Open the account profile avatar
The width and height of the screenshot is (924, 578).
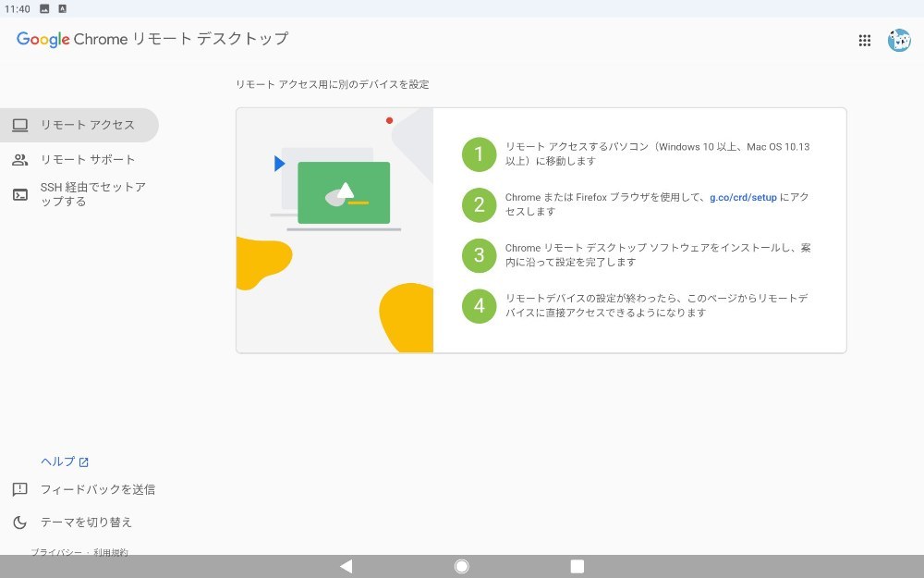(x=899, y=40)
